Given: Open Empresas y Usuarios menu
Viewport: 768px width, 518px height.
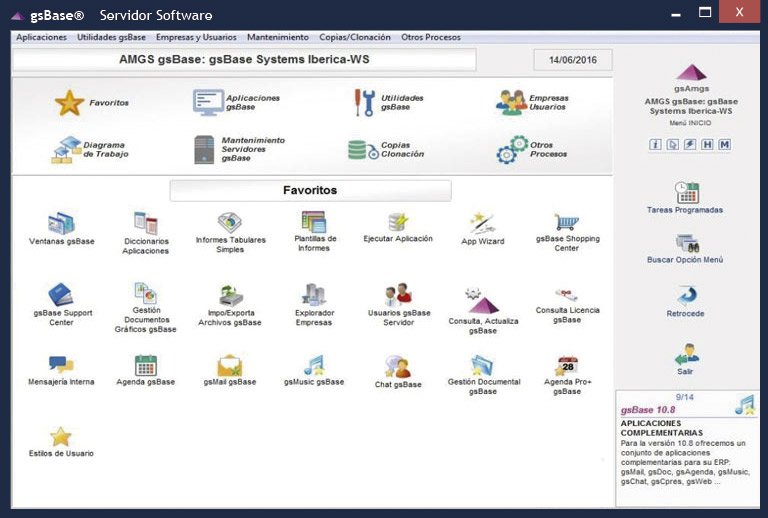Looking at the screenshot, I should (x=196, y=37).
